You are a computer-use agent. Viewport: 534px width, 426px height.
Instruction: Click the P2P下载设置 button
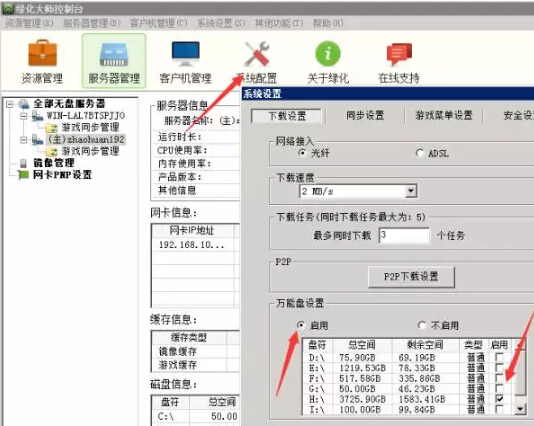(411, 277)
